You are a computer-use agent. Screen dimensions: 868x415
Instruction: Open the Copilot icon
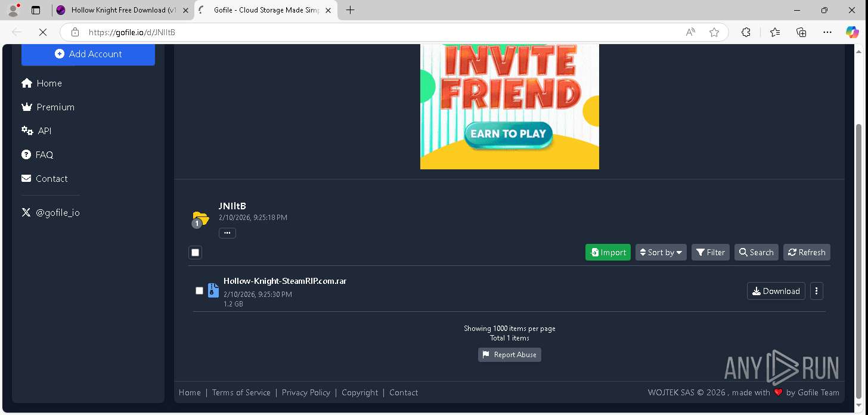pos(852,32)
